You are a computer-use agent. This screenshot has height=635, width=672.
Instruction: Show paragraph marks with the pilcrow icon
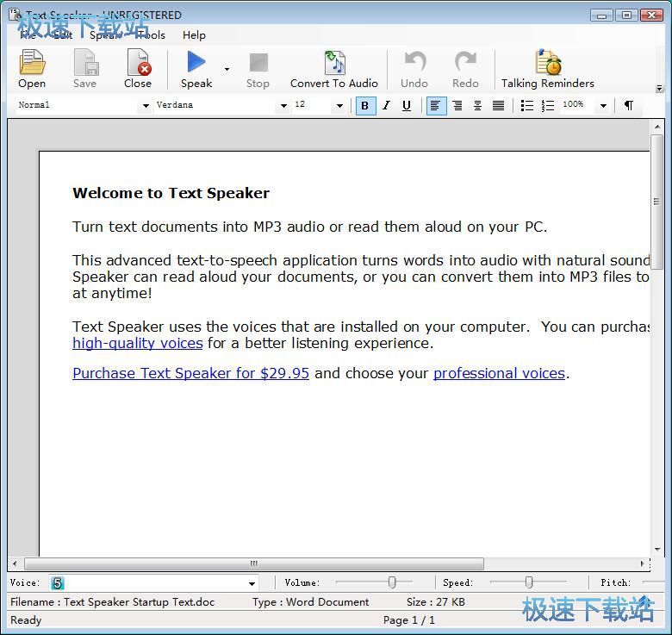pyautogui.click(x=628, y=105)
